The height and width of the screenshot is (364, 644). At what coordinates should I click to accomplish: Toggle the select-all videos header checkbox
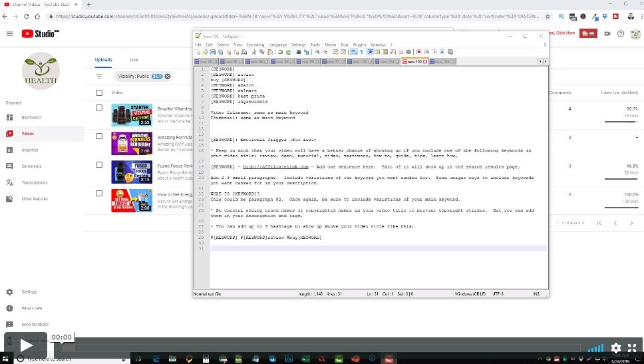[x=99, y=92]
